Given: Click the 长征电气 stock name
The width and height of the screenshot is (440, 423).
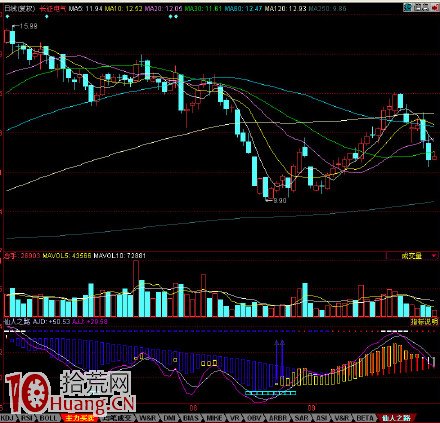Looking at the screenshot, I should [53, 9].
